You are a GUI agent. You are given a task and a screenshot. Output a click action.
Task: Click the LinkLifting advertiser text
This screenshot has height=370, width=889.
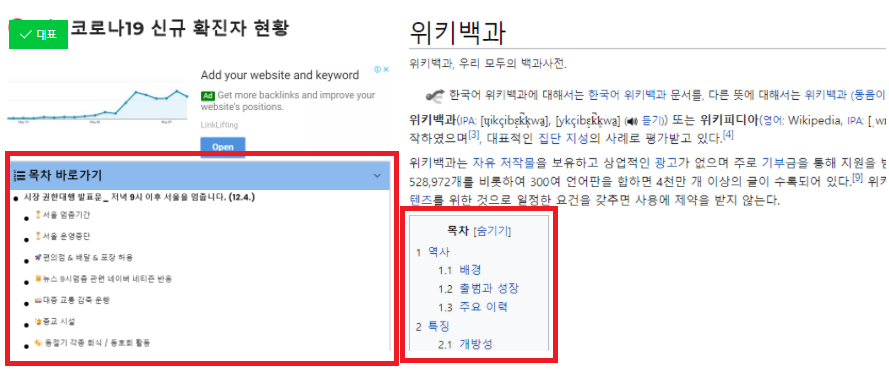point(219,125)
